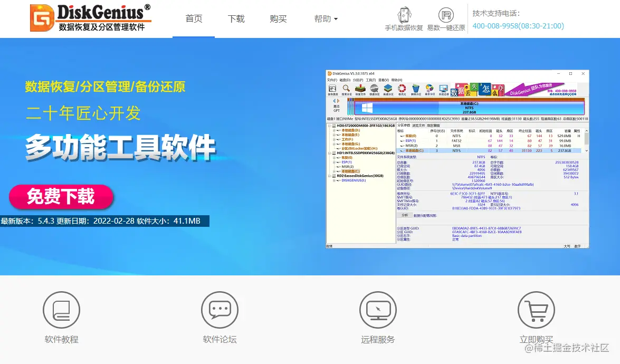Viewport: 620px width, 364px height.
Task: Click partition table scrollbar down arrow
Action: tap(586, 150)
